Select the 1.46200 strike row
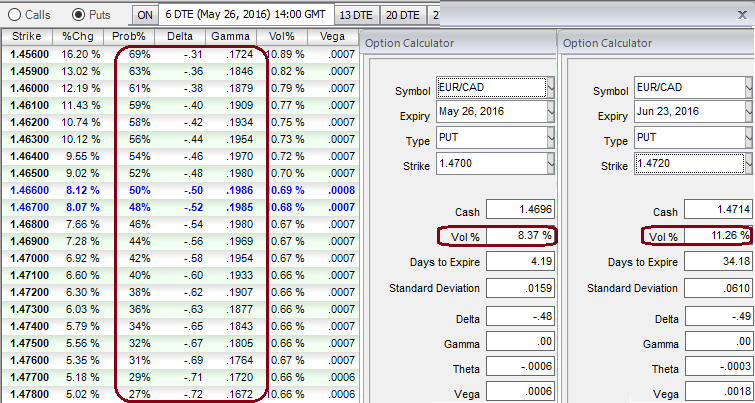Viewport: 755px width, 403px height. click(x=180, y=122)
